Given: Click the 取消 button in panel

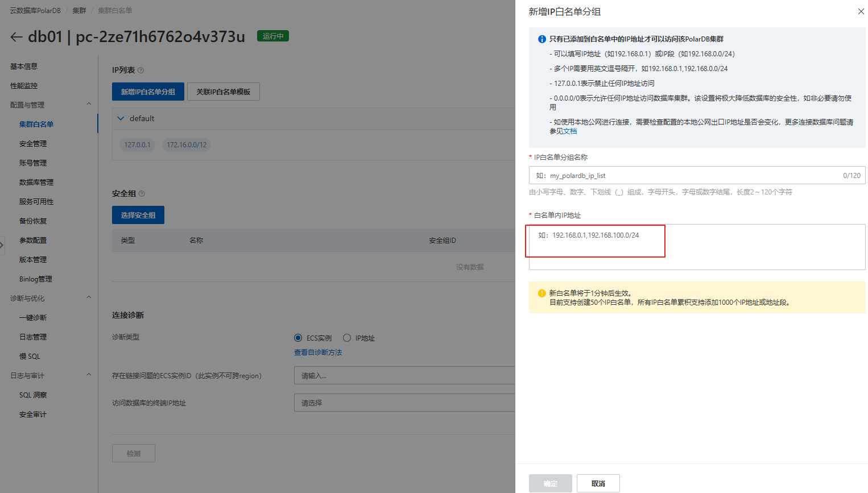Looking at the screenshot, I should pos(598,483).
